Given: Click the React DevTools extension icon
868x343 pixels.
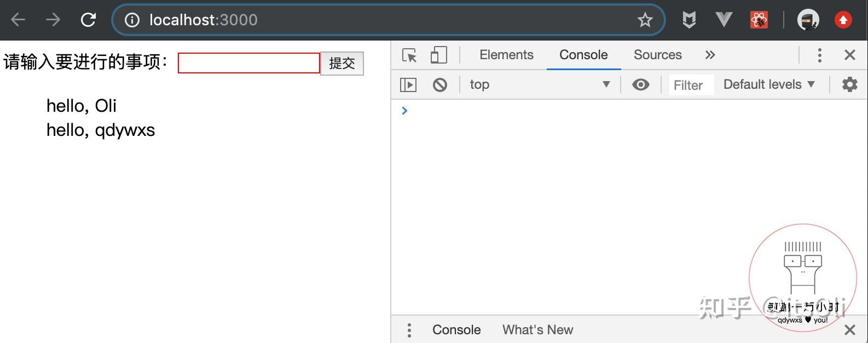Looking at the screenshot, I should click(759, 20).
